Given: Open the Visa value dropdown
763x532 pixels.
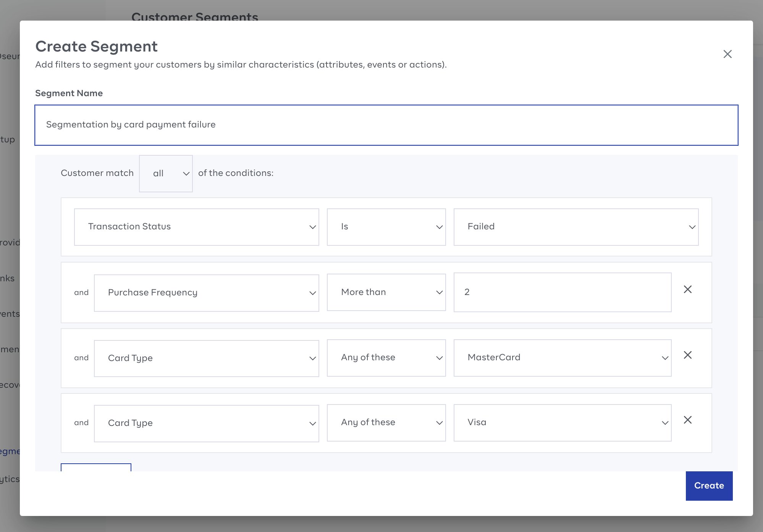Looking at the screenshot, I should [562, 422].
